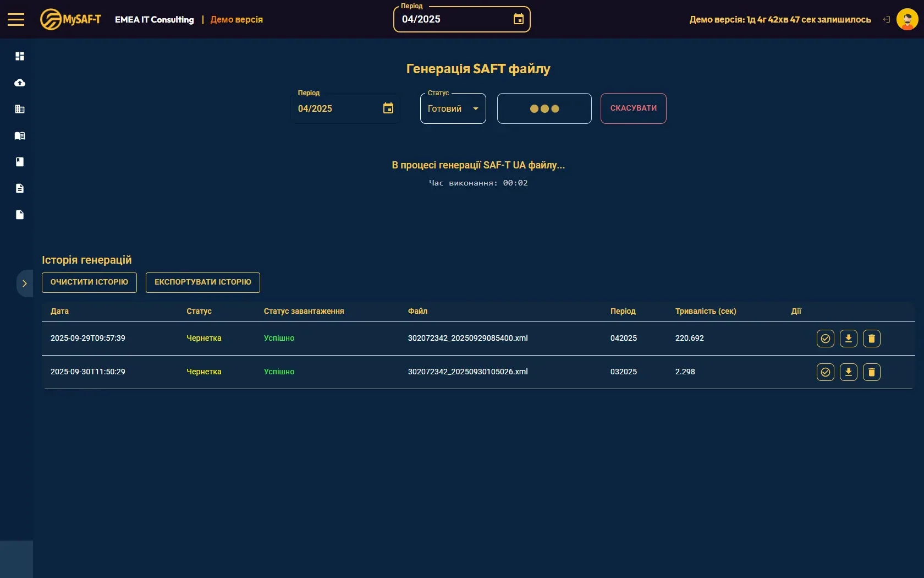924x578 pixels.
Task: Open the open-book sidebar icon
Action: coord(20,135)
